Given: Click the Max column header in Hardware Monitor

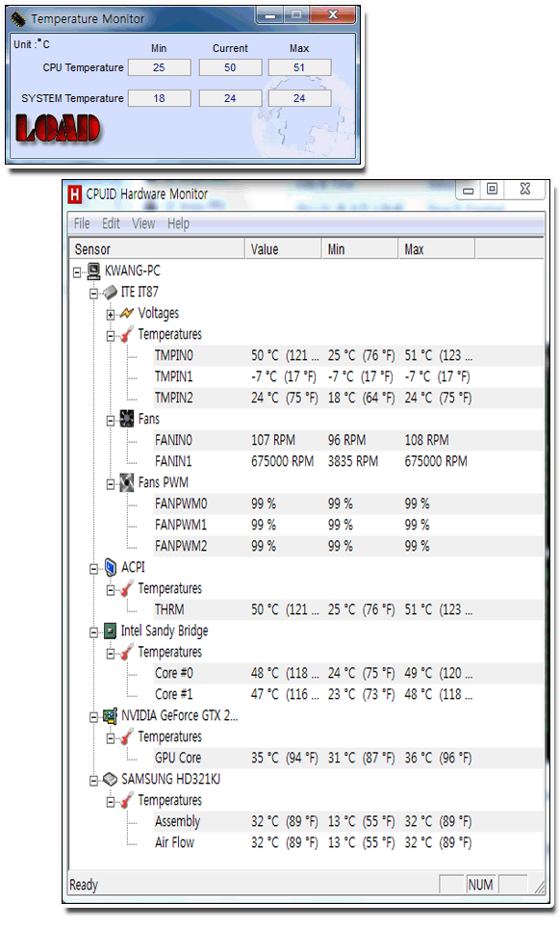Looking at the screenshot, I should click(437, 249).
